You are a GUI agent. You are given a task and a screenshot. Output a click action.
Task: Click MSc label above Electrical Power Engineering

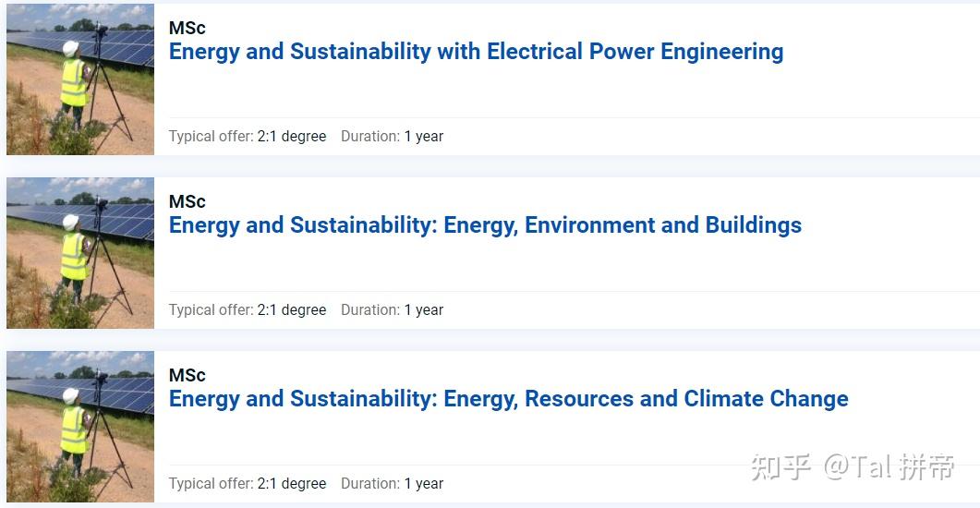coord(188,28)
